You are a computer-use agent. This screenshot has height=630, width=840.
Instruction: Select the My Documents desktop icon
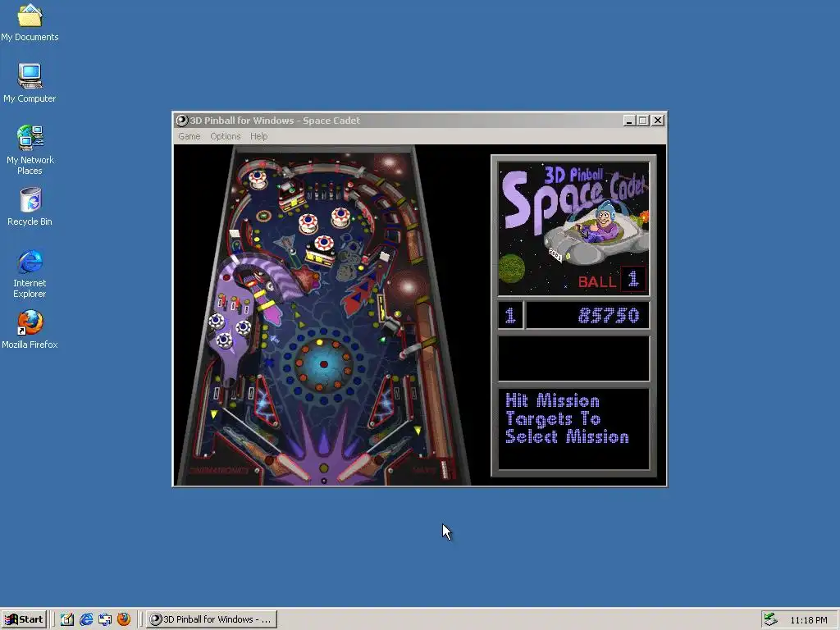(x=30, y=22)
